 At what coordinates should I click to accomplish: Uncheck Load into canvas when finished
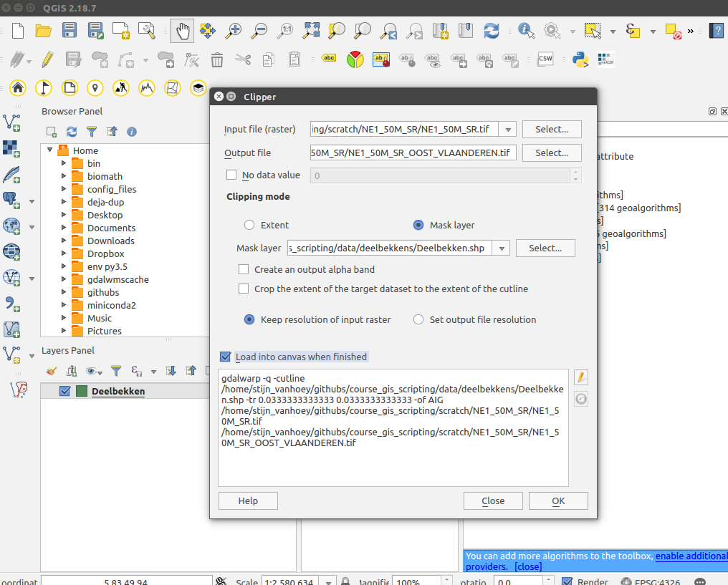pos(225,357)
